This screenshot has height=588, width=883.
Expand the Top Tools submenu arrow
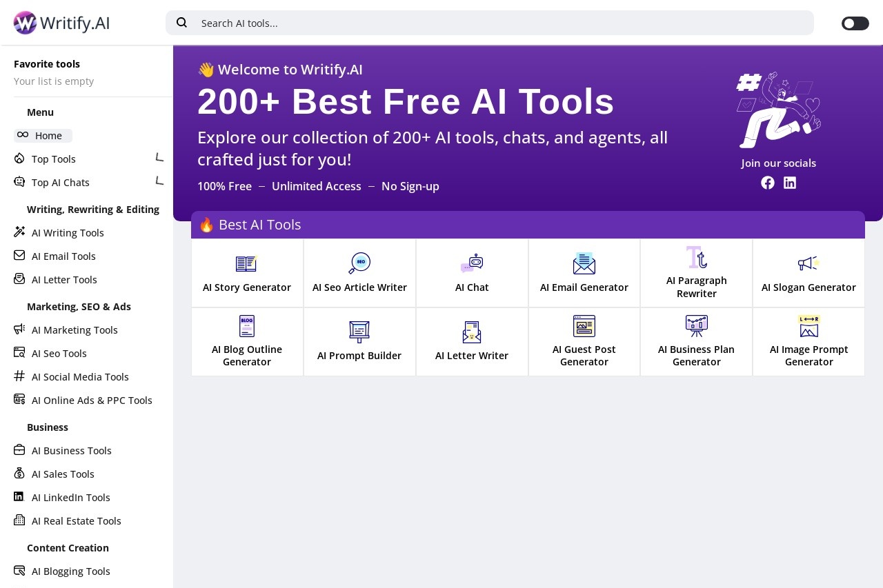pyautogui.click(x=160, y=157)
